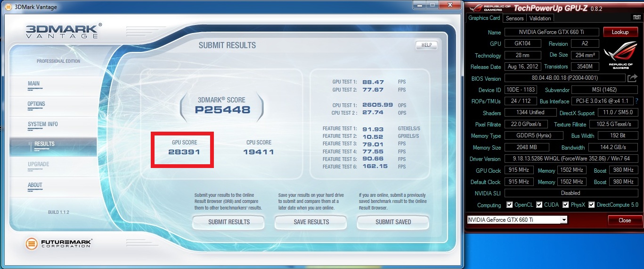The width and height of the screenshot is (644, 269).
Task: Minimize the 3DMark Vantage window
Action: point(421,5)
